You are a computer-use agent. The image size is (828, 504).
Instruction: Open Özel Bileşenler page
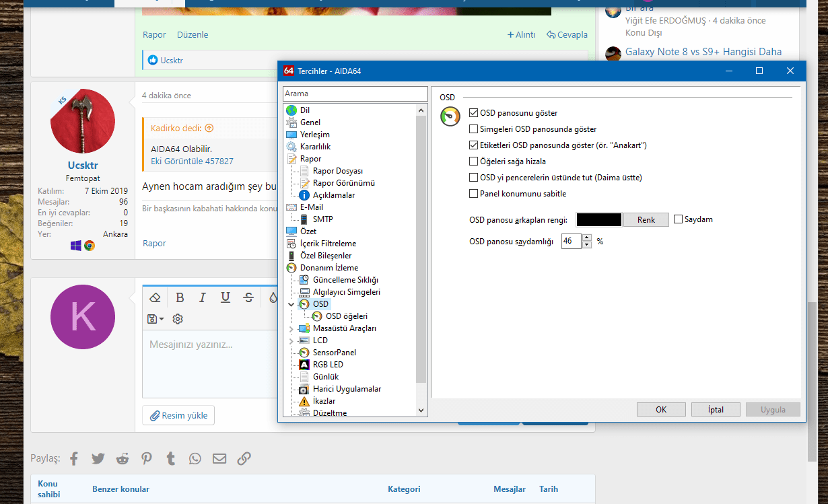pyautogui.click(x=326, y=256)
